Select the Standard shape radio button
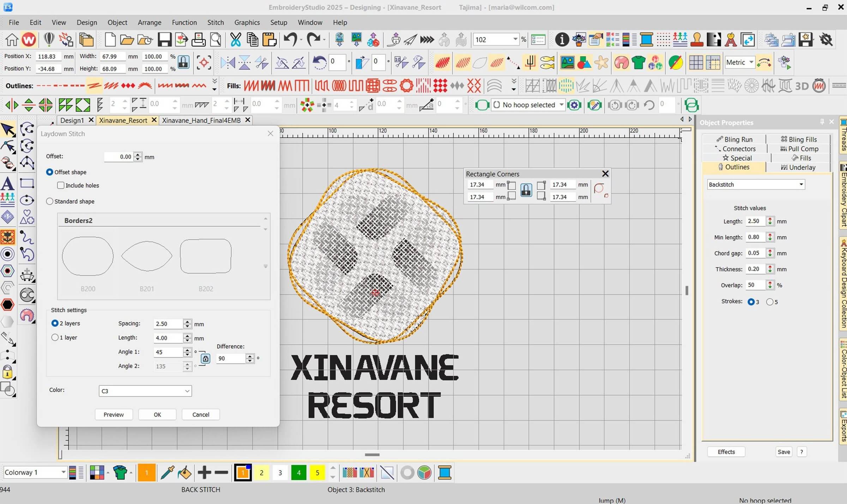 pos(50,201)
